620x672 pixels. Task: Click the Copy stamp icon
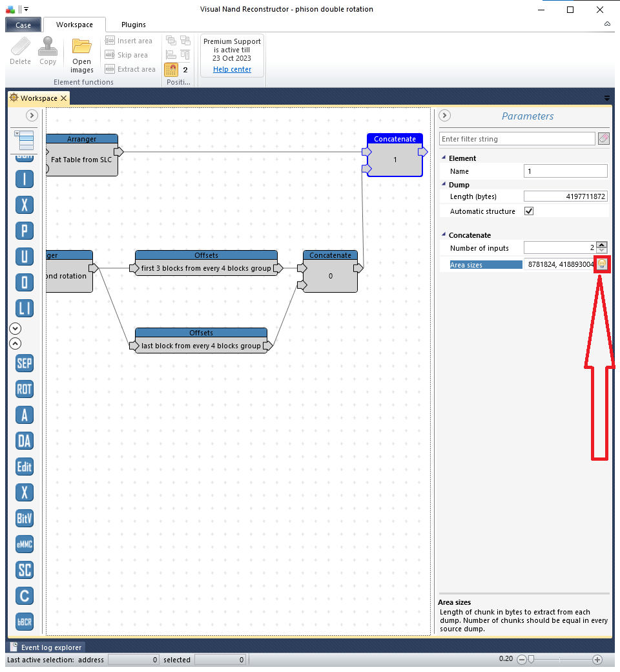coord(48,47)
